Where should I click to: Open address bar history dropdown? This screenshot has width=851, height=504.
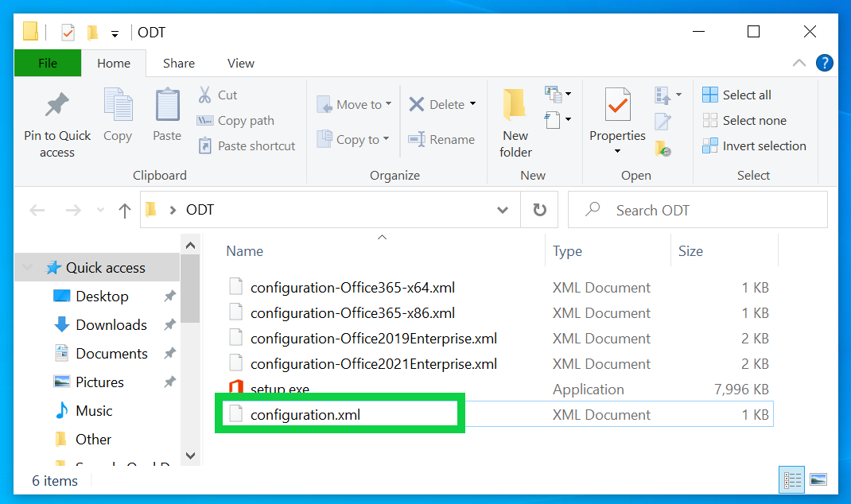point(503,210)
